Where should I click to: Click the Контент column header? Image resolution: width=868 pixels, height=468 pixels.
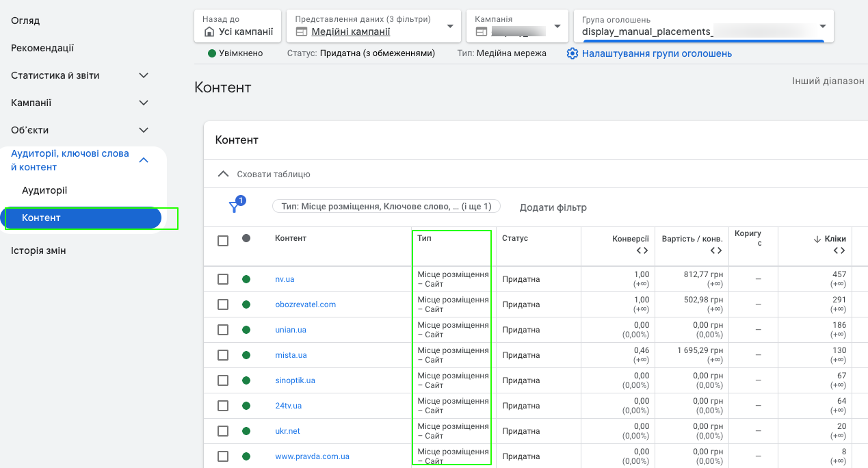291,238
